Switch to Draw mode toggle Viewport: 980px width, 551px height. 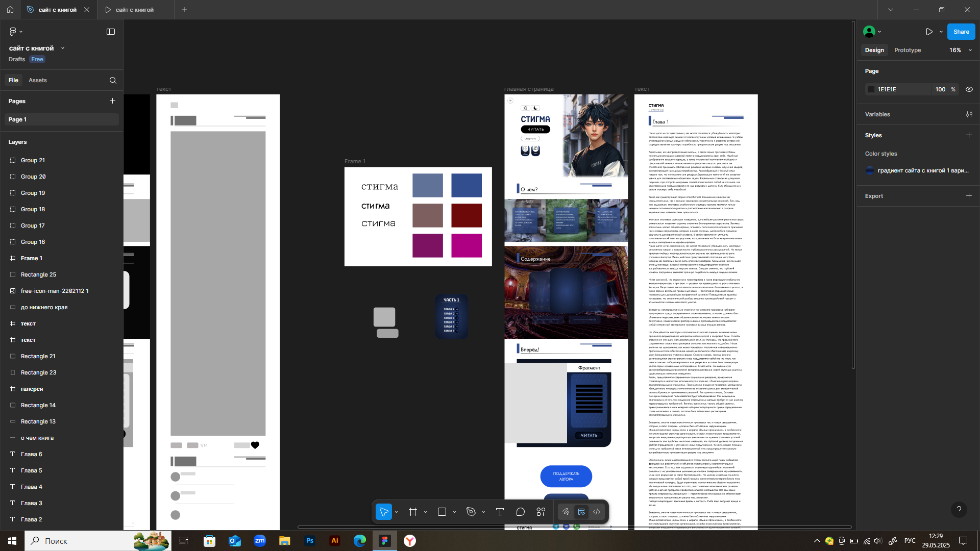coord(566,512)
